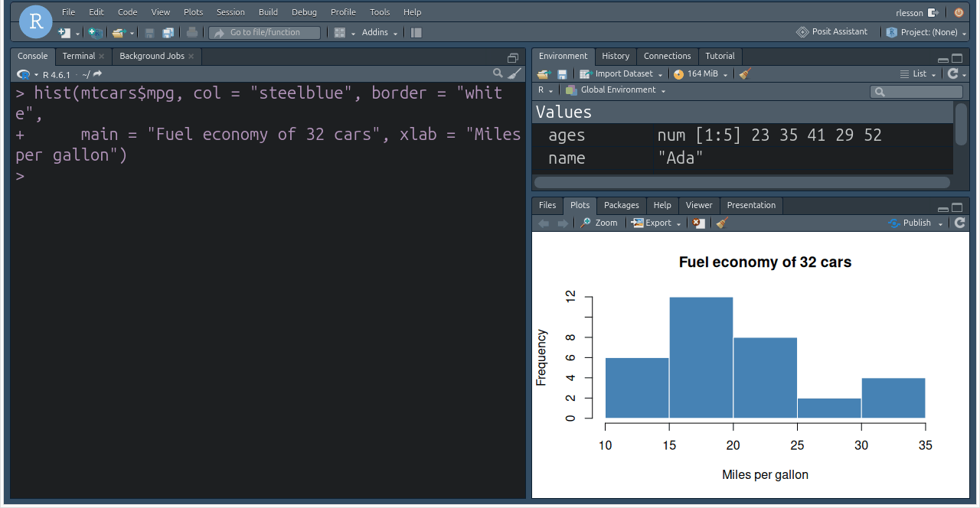This screenshot has width=980, height=508.
Task: Open the Code menu
Action: pyautogui.click(x=128, y=12)
